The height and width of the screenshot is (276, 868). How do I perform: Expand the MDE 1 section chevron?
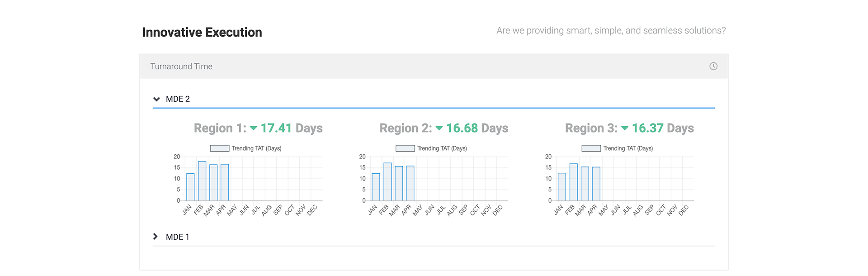pyautogui.click(x=156, y=237)
